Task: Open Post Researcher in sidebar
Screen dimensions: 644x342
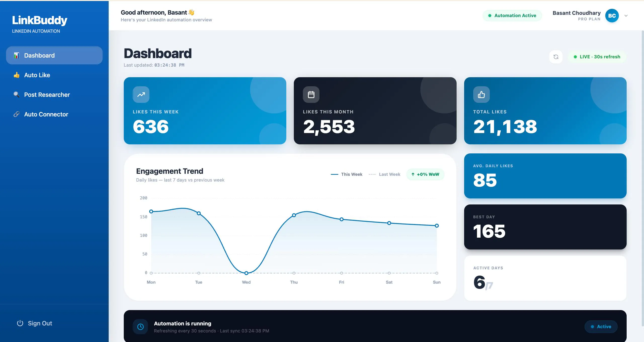Action: point(54,95)
